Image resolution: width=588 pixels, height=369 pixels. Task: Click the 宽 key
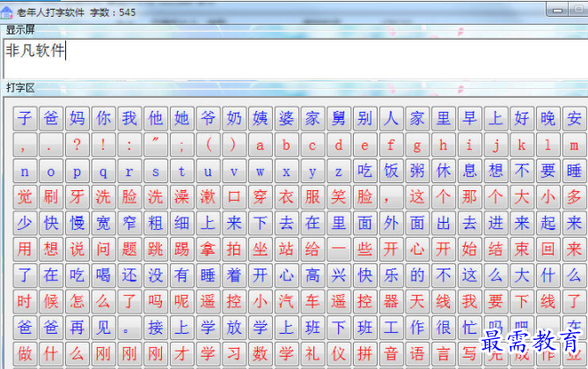103,223
